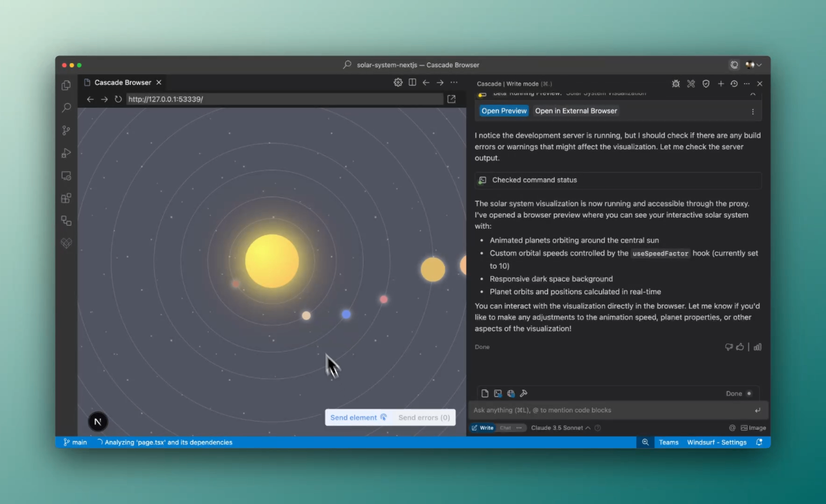
Task: Open response stats bar chart icon
Action: [x=758, y=347]
